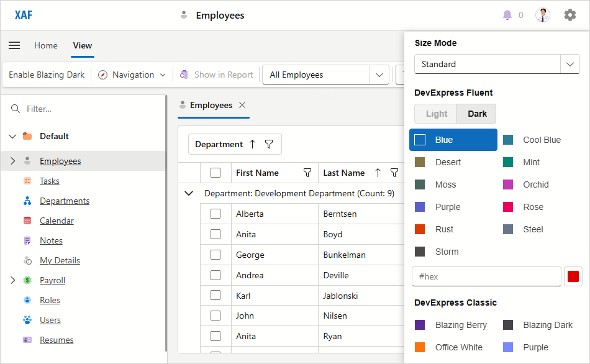
Task: Check the checkbox on Alberta Berntsen's row
Action: (216, 213)
